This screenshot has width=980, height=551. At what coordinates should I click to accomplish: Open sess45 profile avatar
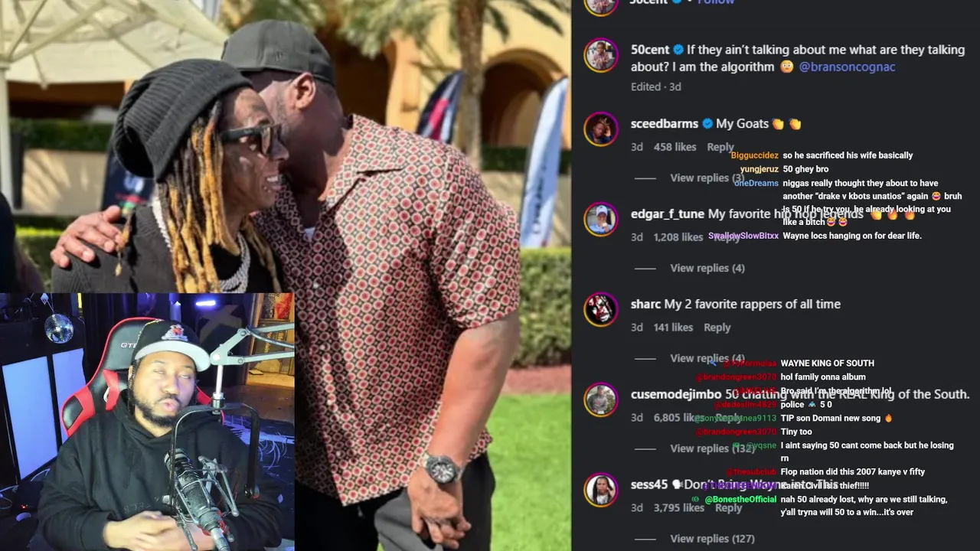click(601, 490)
